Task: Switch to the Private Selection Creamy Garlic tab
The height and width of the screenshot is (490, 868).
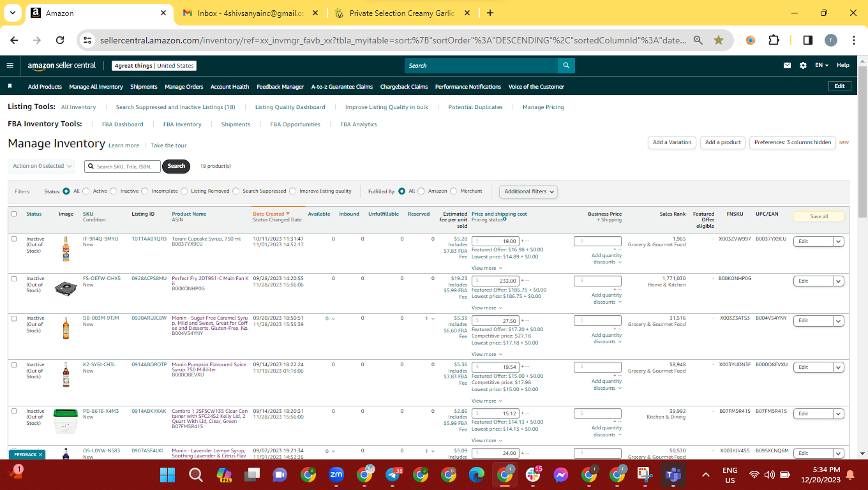Action: point(403,13)
